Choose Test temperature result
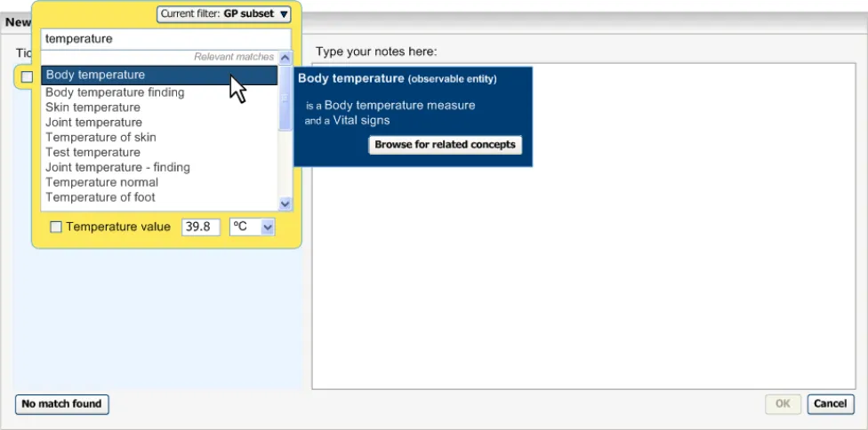The image size is (868, 430). [x=92, y=153]
